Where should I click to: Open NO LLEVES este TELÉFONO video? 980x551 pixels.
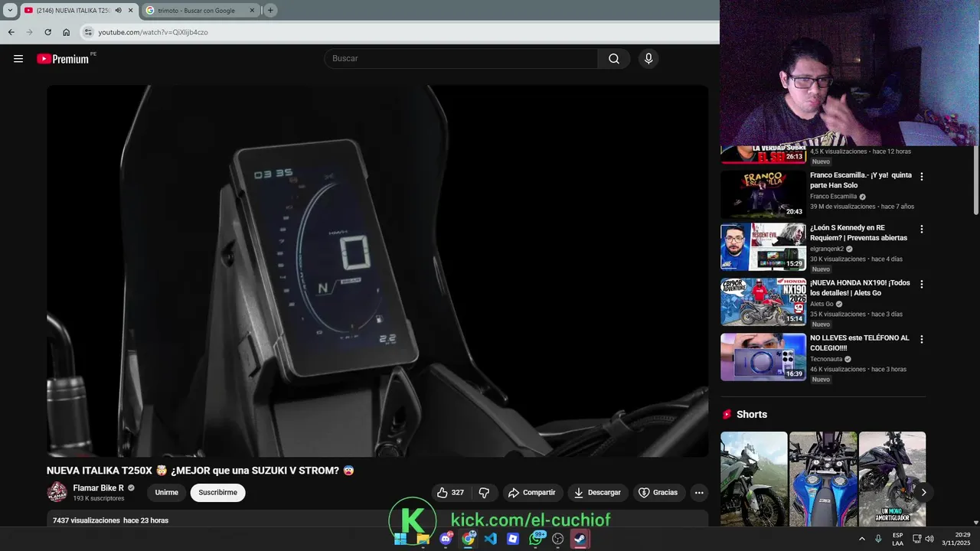[763, 357]
